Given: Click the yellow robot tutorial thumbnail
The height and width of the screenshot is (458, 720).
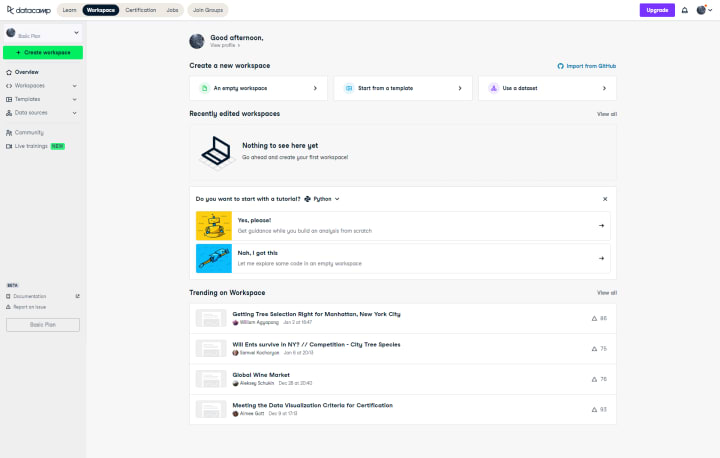Looking at the screenshot, I should [x=214, y=226].
